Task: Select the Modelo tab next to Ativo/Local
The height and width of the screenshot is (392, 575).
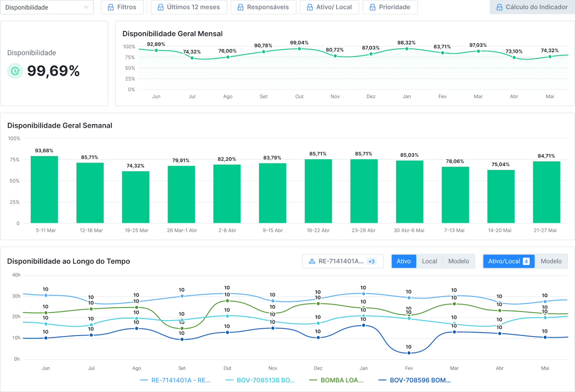Action: [x=551, y=261]
